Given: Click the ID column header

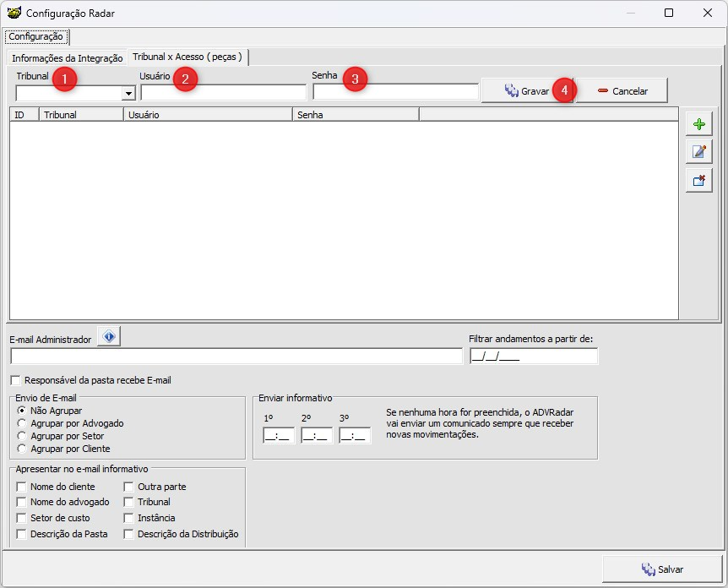Looking at the screenshot, I should (x=24, y=115).
